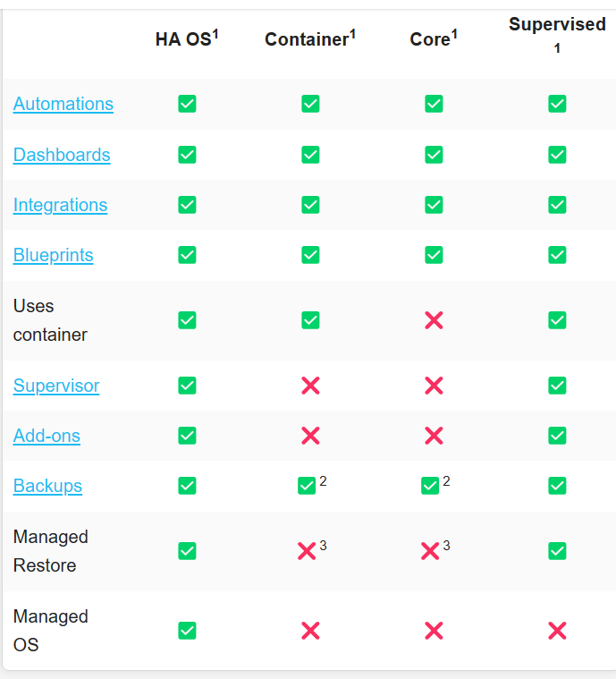
Task: Click red X for Supervised Managed OS
Action: pos(557,631)
